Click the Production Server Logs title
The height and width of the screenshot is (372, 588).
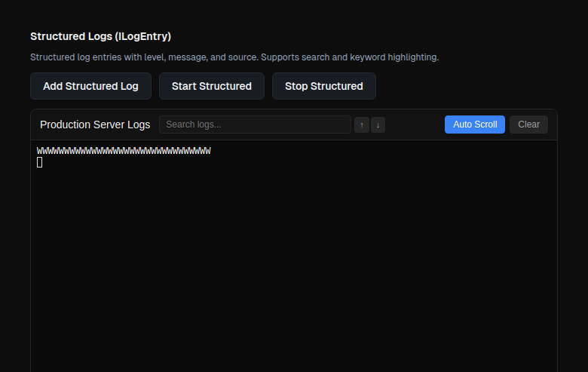click(x=95, y=125)
